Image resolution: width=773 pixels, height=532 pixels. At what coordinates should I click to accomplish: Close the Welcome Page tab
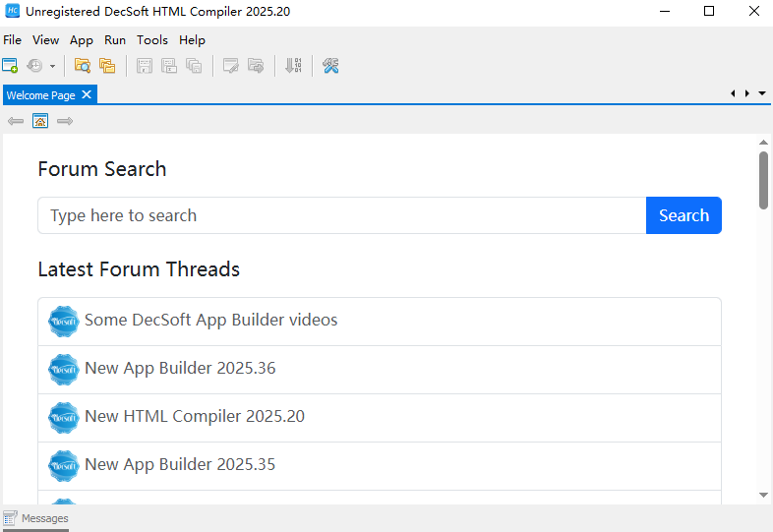[x=87, y=94]
